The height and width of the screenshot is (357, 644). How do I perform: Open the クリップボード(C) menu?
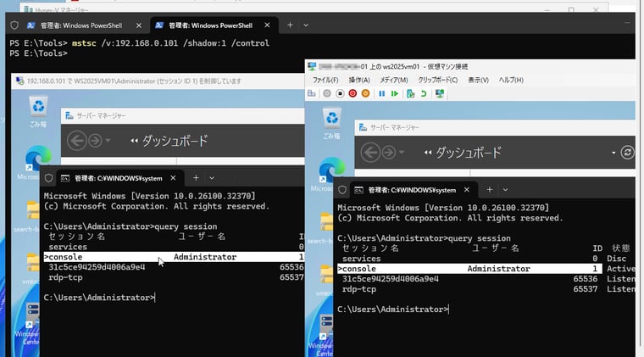click(438, 80)
